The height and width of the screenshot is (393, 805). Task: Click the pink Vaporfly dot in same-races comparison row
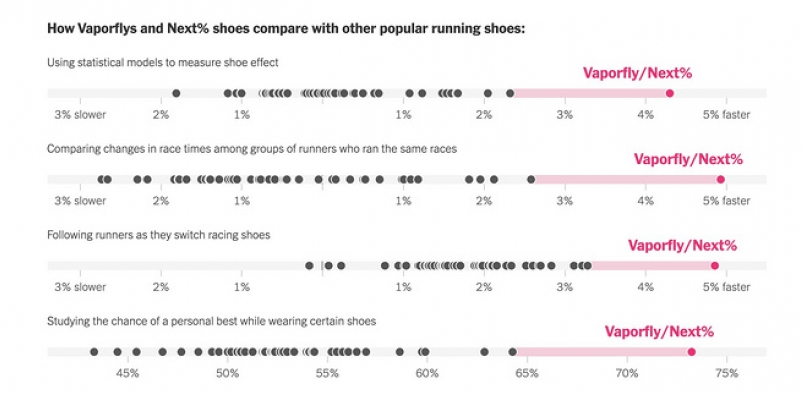pyautogui.click(x=720, y=179)
